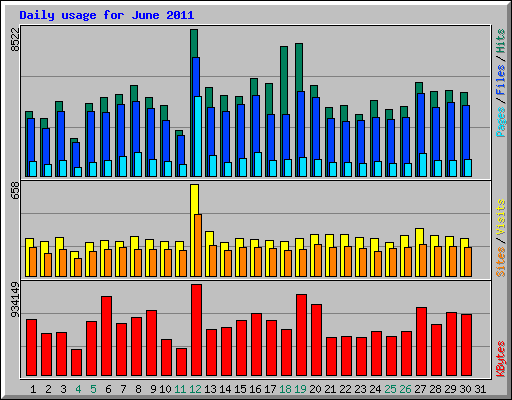The height and width of the screenshot is (400, 512).
Task: Click the tallest green hits bar for day 12
Action: coord(194,43)
